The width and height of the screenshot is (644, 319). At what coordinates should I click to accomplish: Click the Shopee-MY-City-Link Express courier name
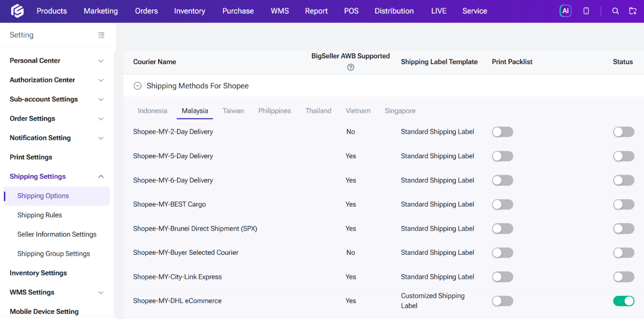178,277
